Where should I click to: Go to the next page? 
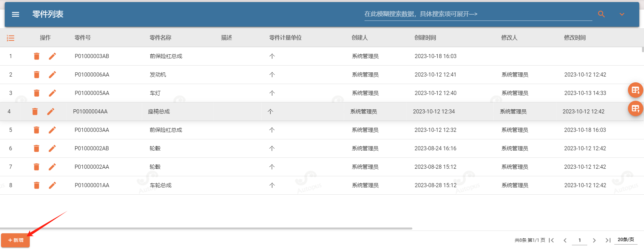tap(594, 240)
